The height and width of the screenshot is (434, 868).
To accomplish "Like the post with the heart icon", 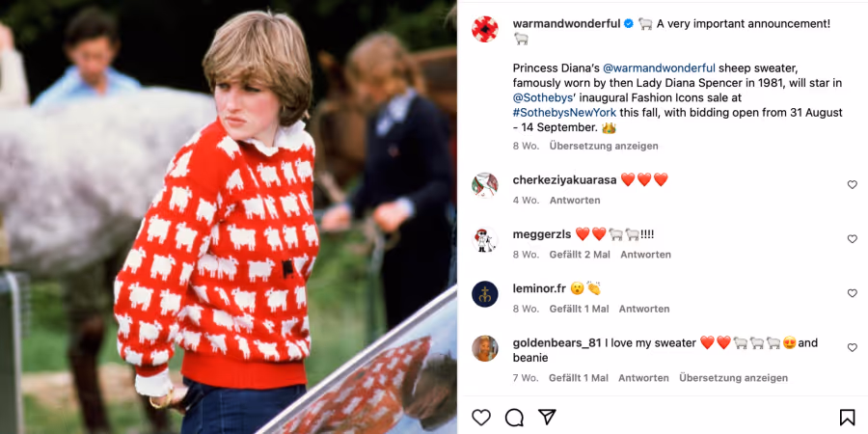I will coord(481,418).
